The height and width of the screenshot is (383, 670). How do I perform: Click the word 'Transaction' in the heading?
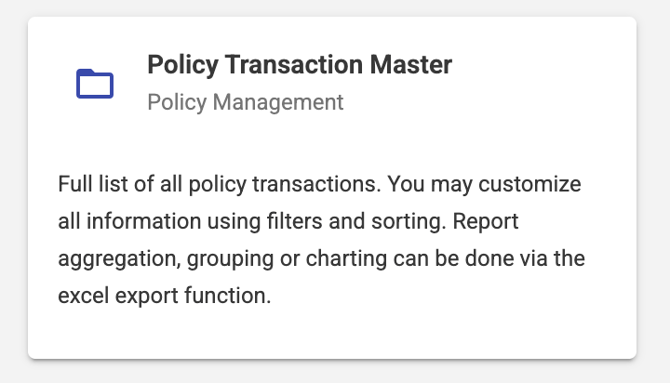click(x=294, y=65)
